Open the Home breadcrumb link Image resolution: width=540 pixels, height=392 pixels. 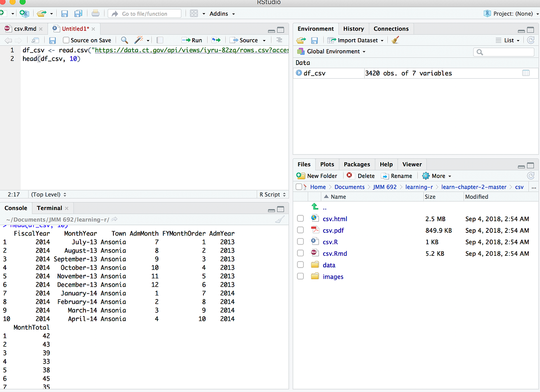(x=318, y=187)
